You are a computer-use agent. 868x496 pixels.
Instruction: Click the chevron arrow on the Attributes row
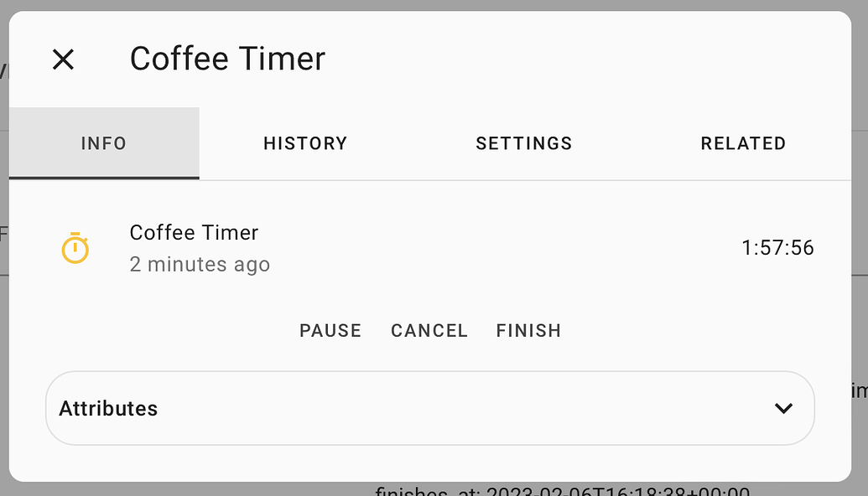pos(784,408)
